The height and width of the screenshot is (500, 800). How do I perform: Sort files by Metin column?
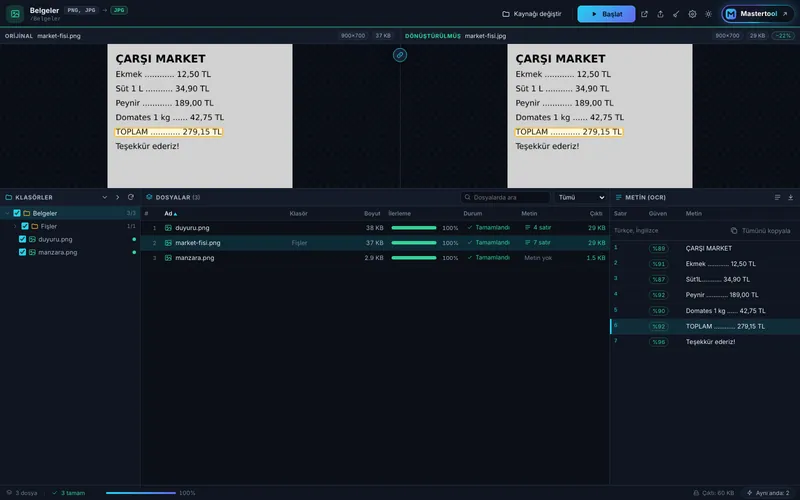click(x=529, y=214)
